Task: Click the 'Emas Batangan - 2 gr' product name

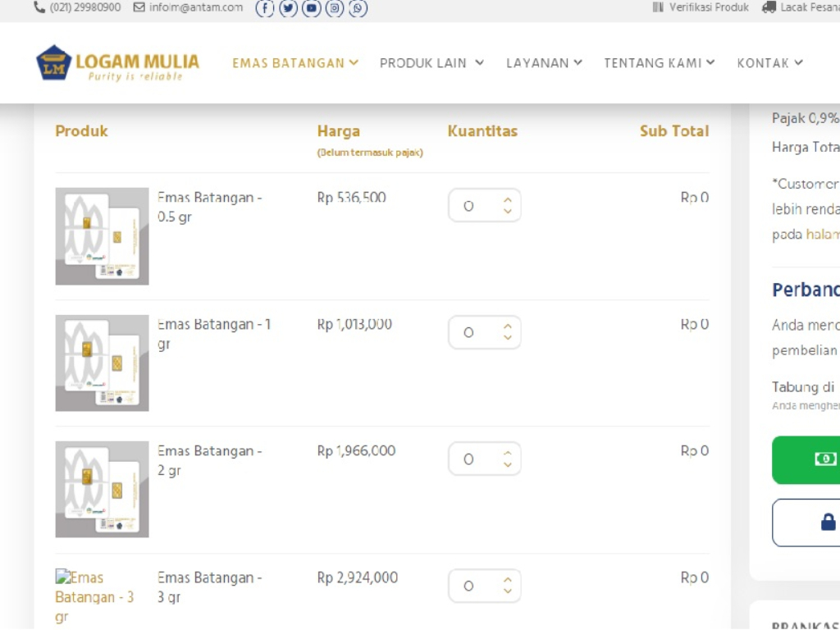Action: coord(209,461)
